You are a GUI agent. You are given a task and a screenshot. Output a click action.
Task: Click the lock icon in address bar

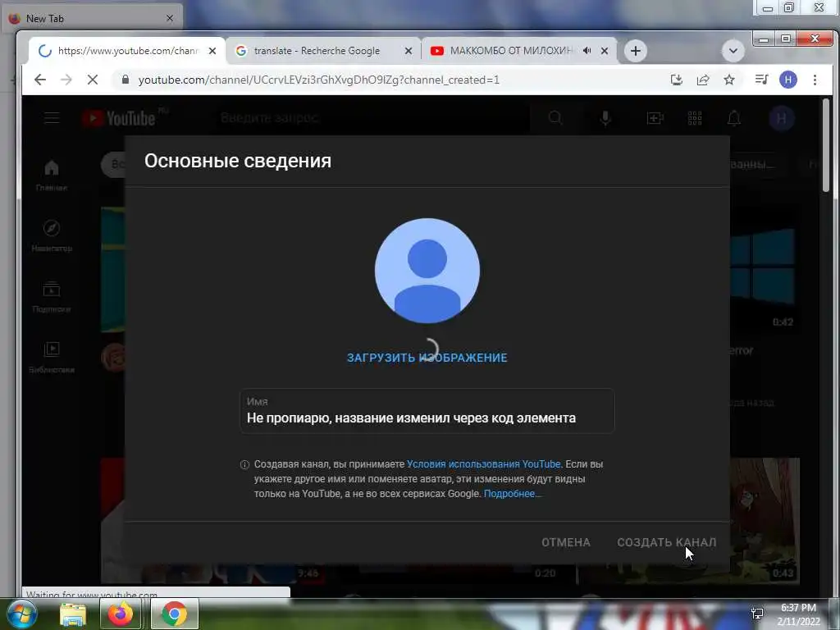coord(126,80)
